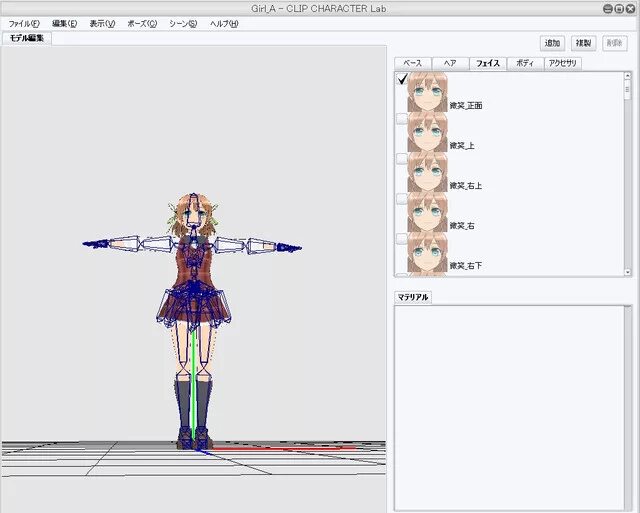The image size is (640, 513).
Task: Switch to the フェイス tab
Action: (488, 63)
